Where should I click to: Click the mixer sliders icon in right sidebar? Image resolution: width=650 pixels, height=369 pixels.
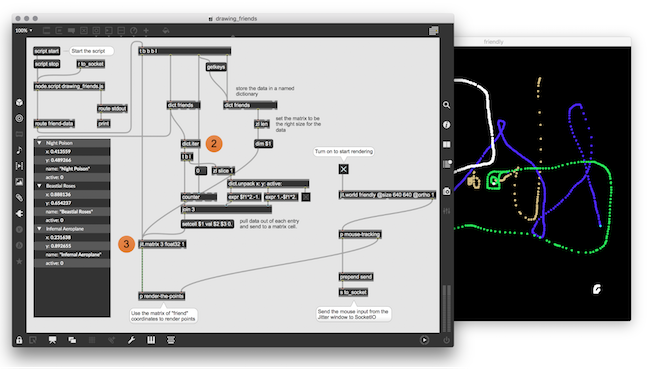tap(446, 211)
